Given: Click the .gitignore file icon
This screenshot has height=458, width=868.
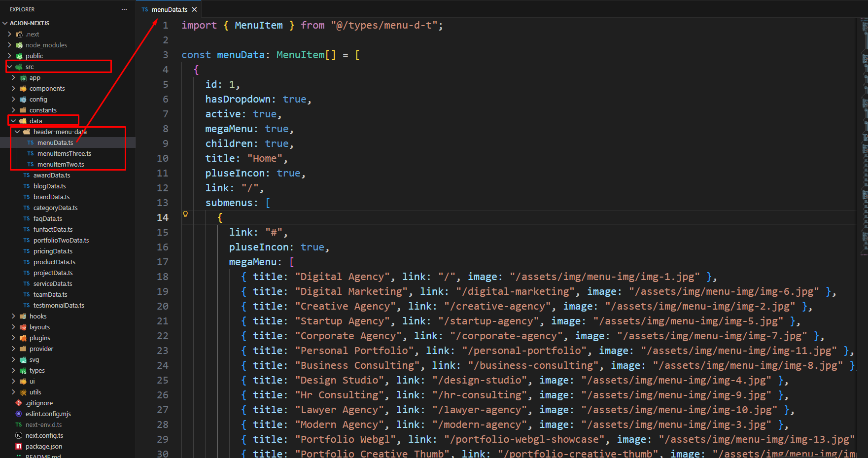Looking at the screenshot, I should pos(19,403).
